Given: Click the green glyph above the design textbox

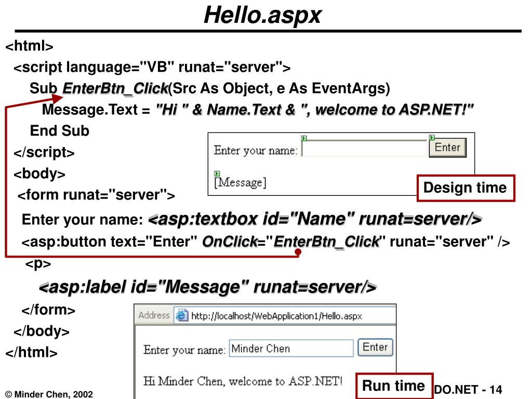Looking at the screenshot, I should tap(304, 138).
